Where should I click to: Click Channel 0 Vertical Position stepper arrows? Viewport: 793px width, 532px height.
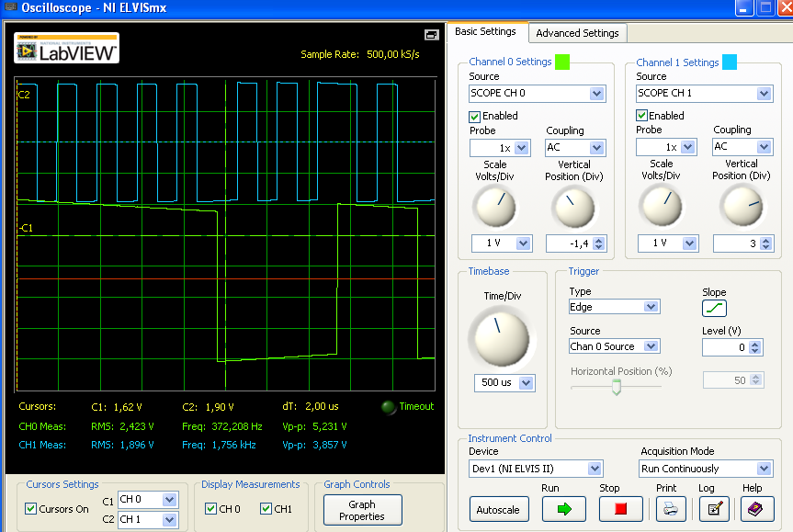pyautogui.click(x=599, y=243)
